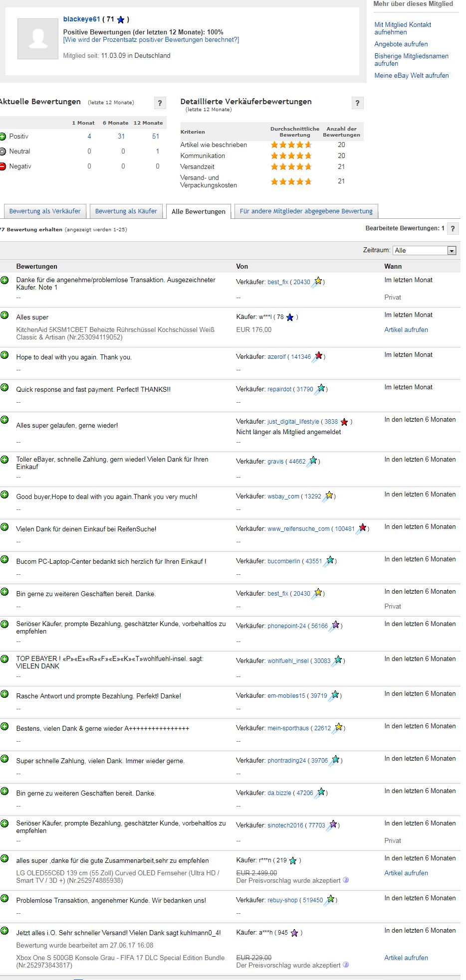Open the Zeitraum dropdown
Image resolution: width=466 pixels, height=980 pixels.
(425, 251)
